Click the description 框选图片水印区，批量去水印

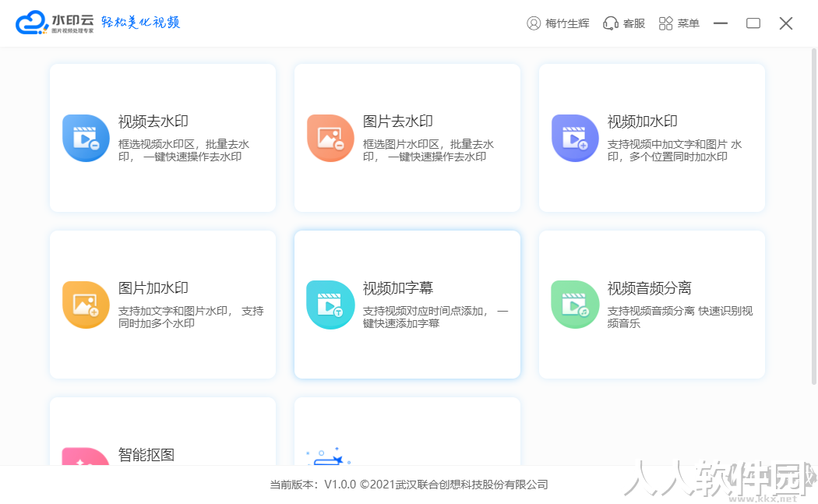point(428,150)
